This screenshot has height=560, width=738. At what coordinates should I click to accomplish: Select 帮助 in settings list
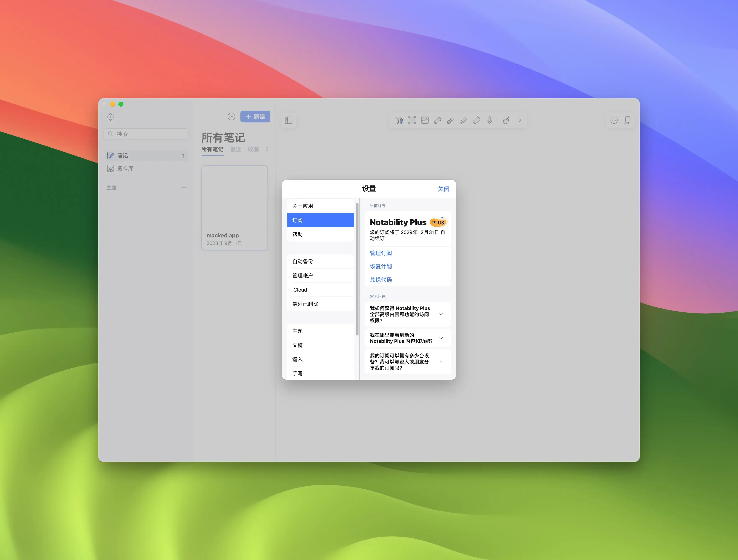click(320, 234)
